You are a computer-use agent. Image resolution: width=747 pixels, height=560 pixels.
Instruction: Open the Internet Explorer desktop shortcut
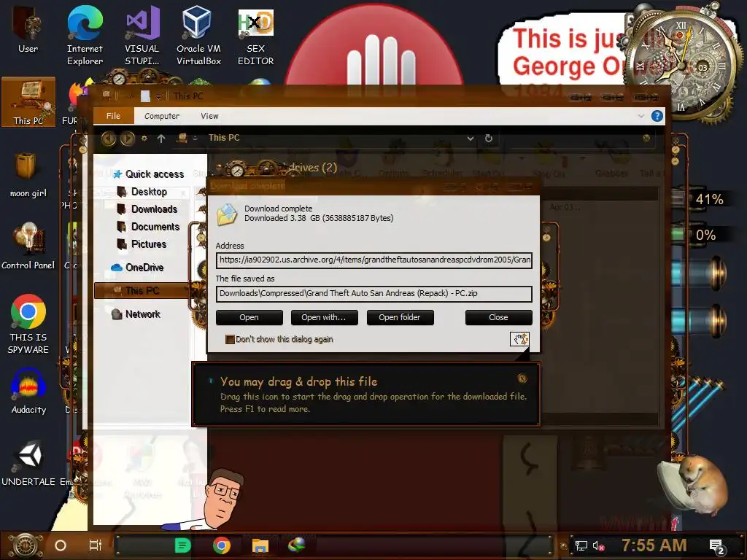[85, 36]
